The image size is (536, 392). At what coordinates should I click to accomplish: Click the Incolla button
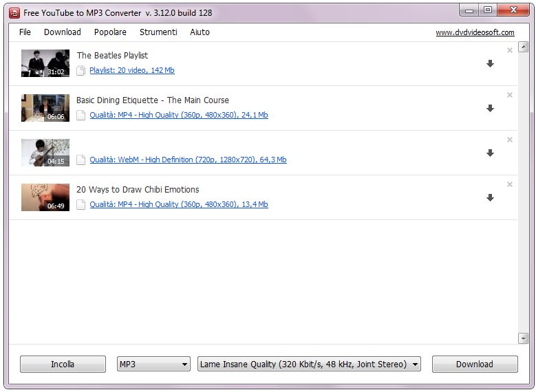coord(63,364)
